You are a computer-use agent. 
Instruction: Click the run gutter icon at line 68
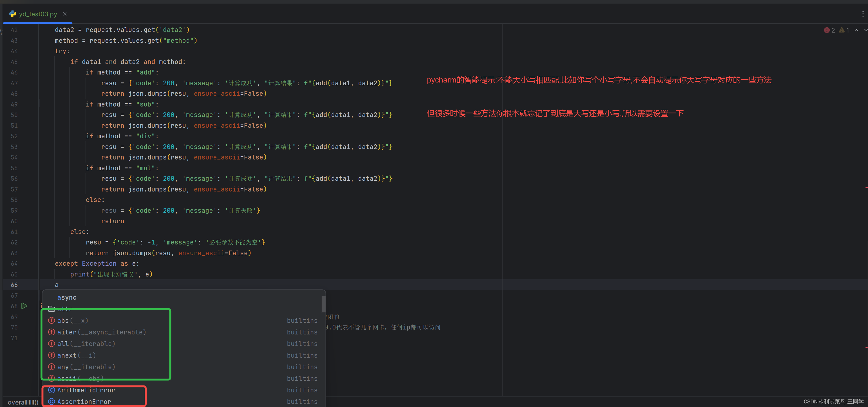[24, 306]
